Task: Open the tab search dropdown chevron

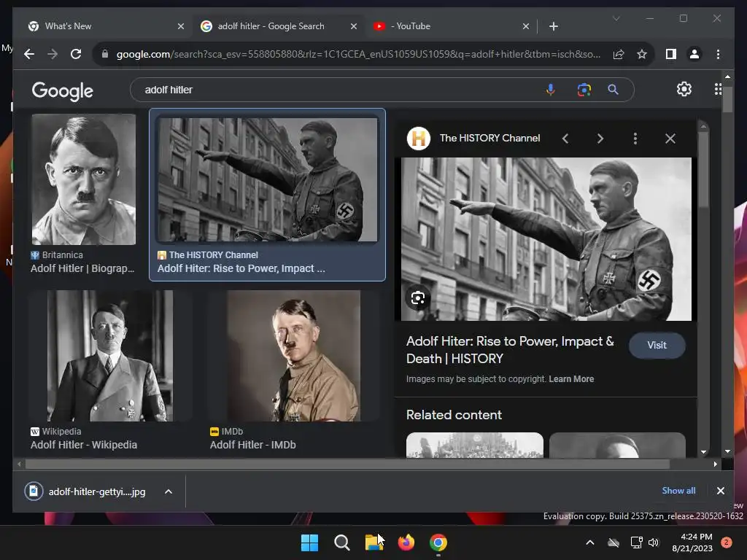Action: [x=616, y=18]
